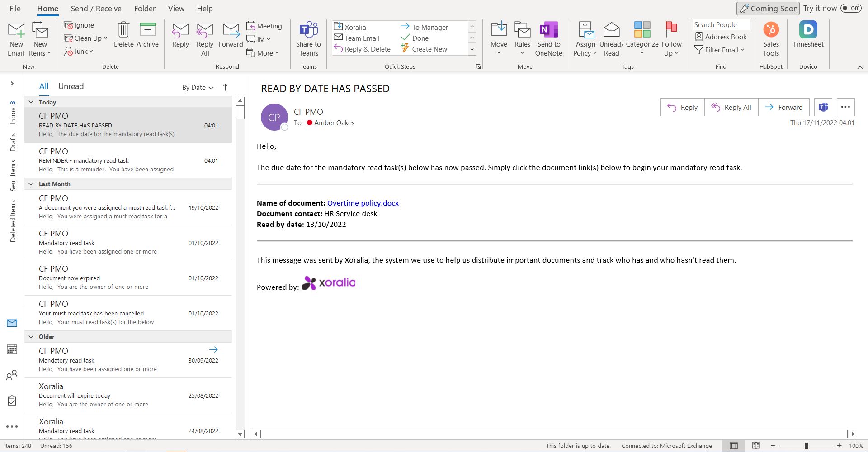This screenshot has width=868, height=452.
Task: Create New quick step
Action: click(424, 49)
